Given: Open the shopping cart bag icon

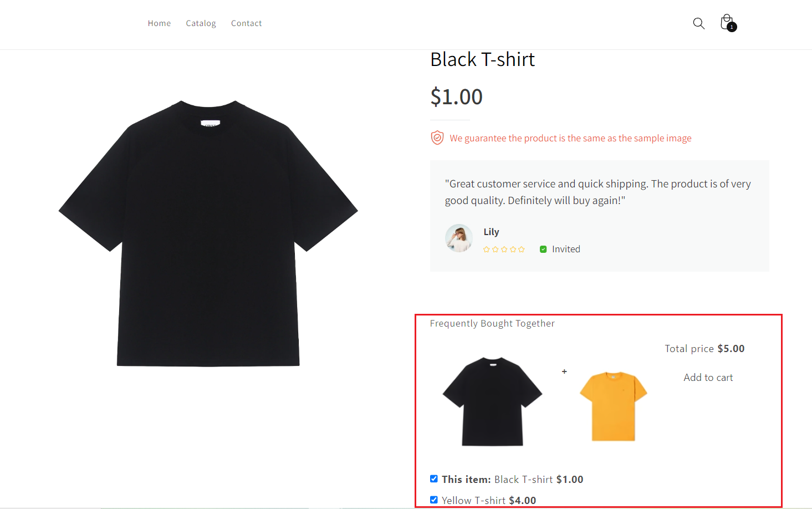Looking at the screenshot, I should coord(727,23).
